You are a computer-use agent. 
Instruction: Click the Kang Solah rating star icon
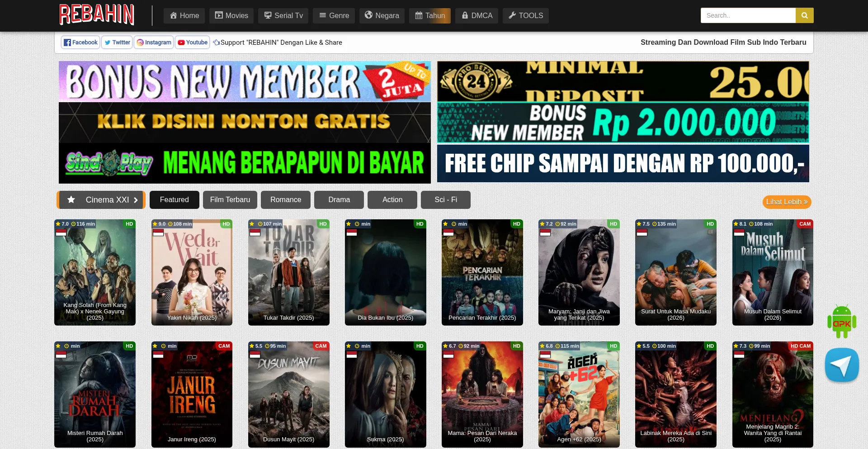coord(58,224)
